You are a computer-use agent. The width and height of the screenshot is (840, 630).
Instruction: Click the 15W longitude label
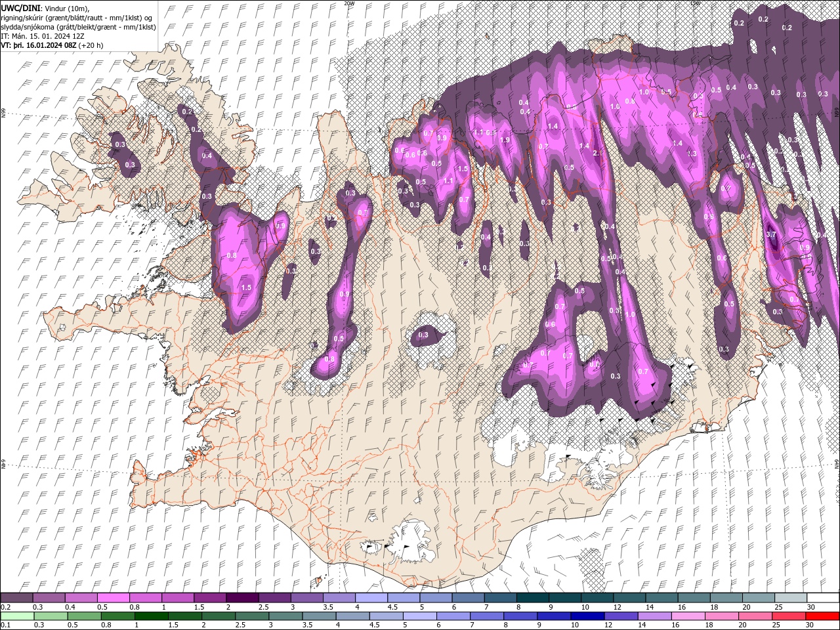pyautogui.click(x=695, y=3)
